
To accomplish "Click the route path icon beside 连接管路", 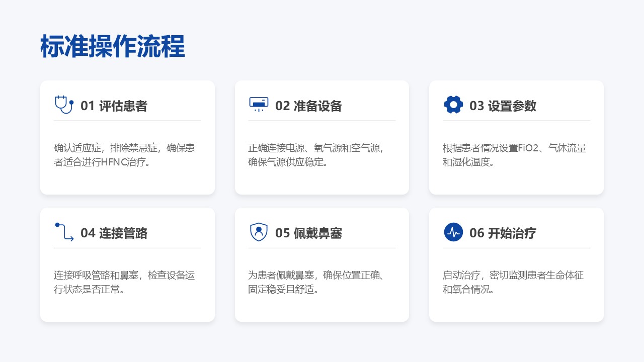I will click(x=64, y=232).
